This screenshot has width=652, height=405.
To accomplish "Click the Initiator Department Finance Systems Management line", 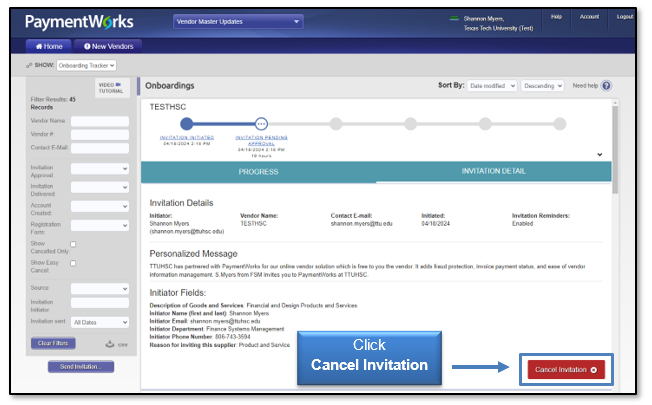I will tap(217, 329).
